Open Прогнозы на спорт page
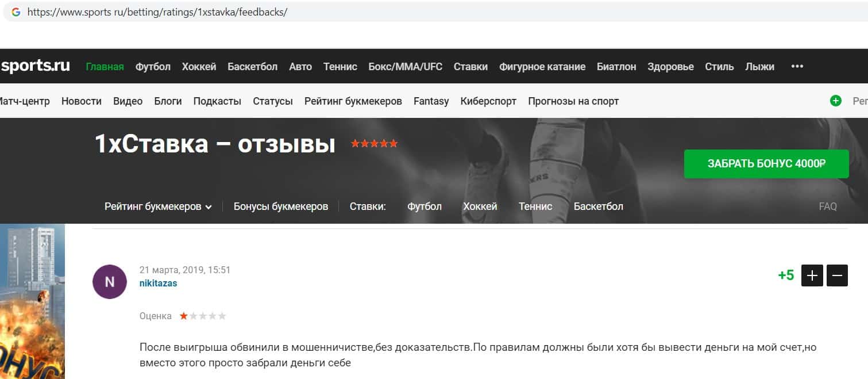868x379 pixels. click(573, 101)
